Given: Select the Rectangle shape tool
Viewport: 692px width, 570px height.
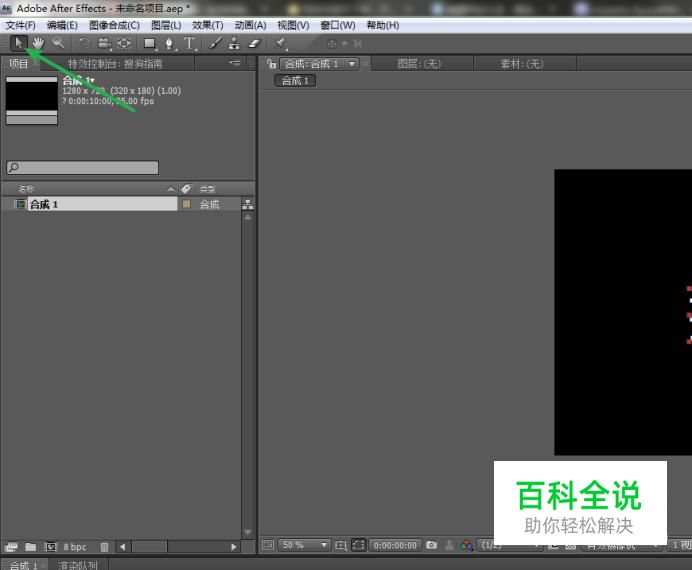Looking at the screenshot, I should pos(150,43).
